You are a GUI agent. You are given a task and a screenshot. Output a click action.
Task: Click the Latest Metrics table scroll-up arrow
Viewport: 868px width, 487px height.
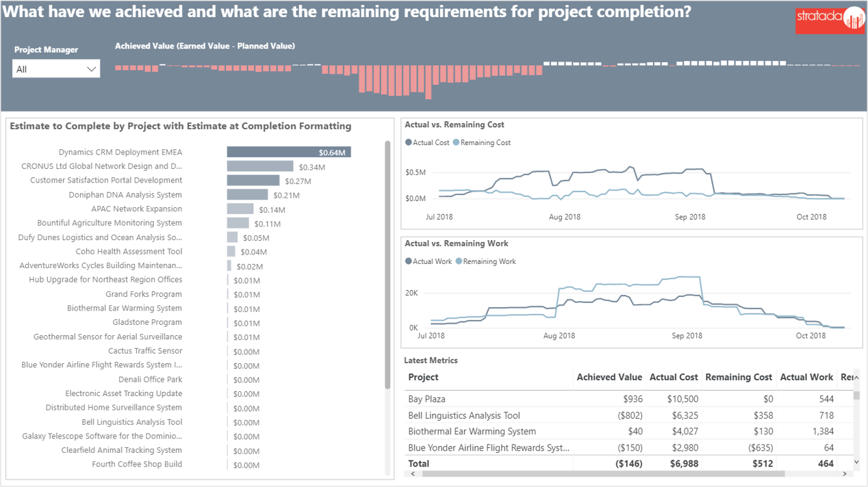click(856, 378)
